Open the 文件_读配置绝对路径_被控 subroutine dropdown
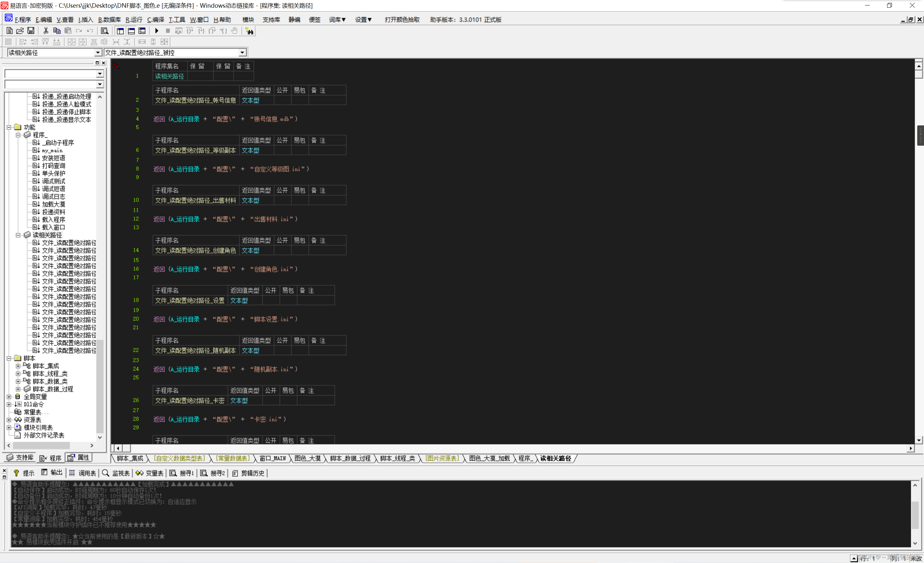This screenshot has width=924, height=563. (x=242, y=53)
